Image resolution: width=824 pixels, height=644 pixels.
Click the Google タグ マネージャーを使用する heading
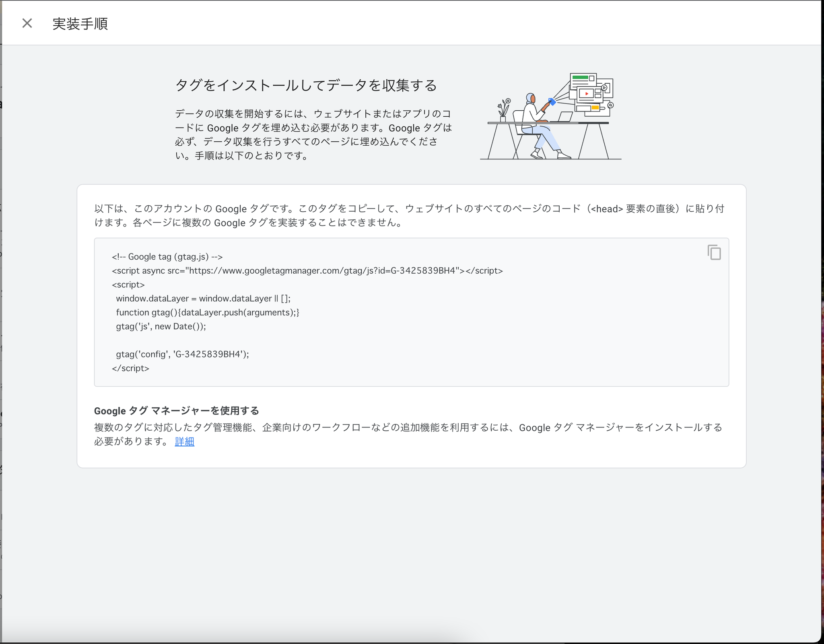point(177,411)
